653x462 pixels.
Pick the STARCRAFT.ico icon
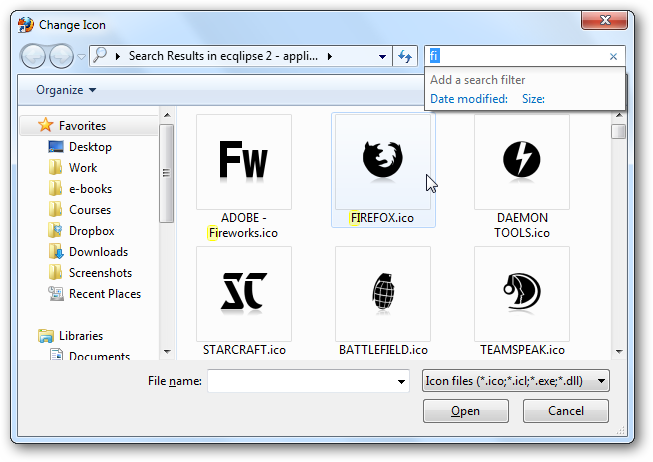pos(244,294)
